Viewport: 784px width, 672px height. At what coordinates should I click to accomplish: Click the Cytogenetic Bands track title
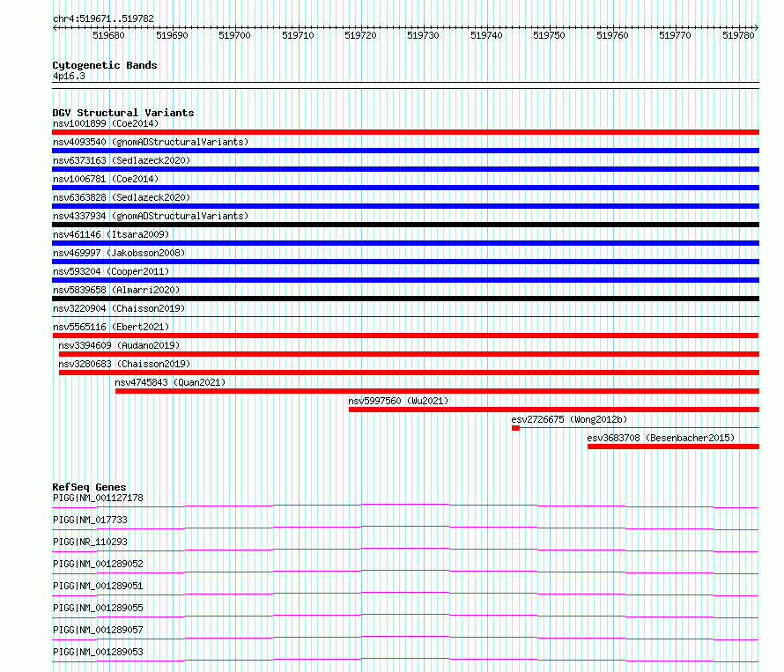tap(105, 65)
